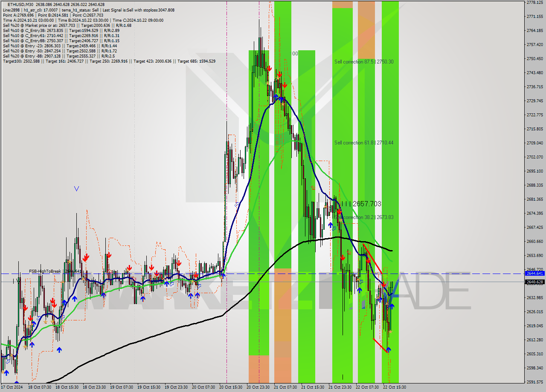Click 'Sell correction 61.8 | 2710.44' label
This screenshot has height=392, width=546.
pyautogui.click(x=364, y=143)
